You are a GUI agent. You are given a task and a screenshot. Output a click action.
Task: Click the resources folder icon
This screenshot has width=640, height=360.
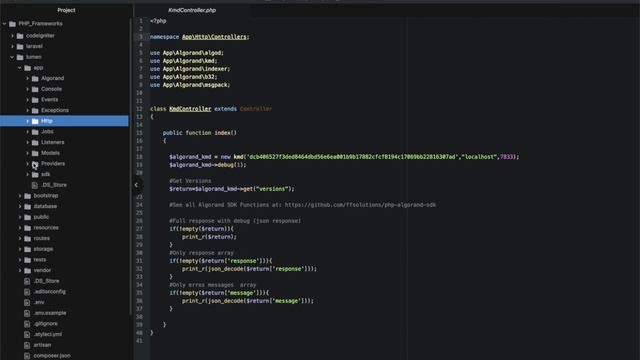click(27, 228)
